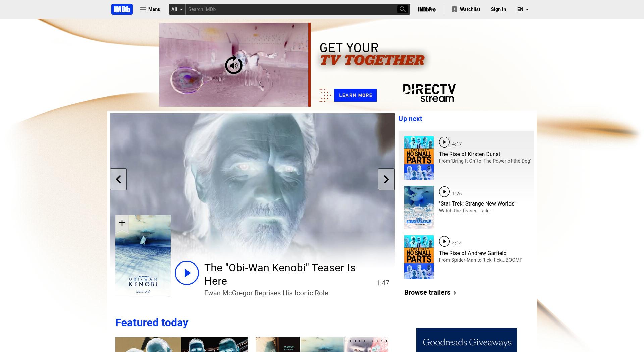Click the Up next heading
This screenshot has height=352, width=644.
tap(410, 119)
